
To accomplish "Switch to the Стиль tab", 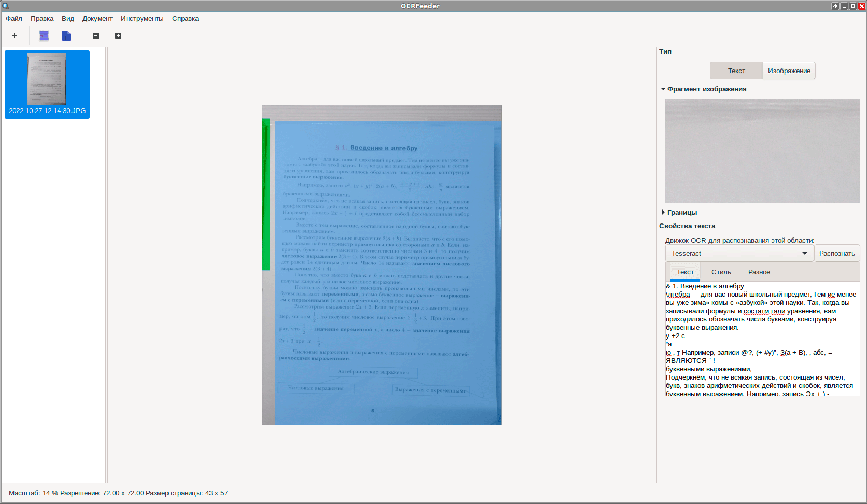I will [x=721, y=272].
